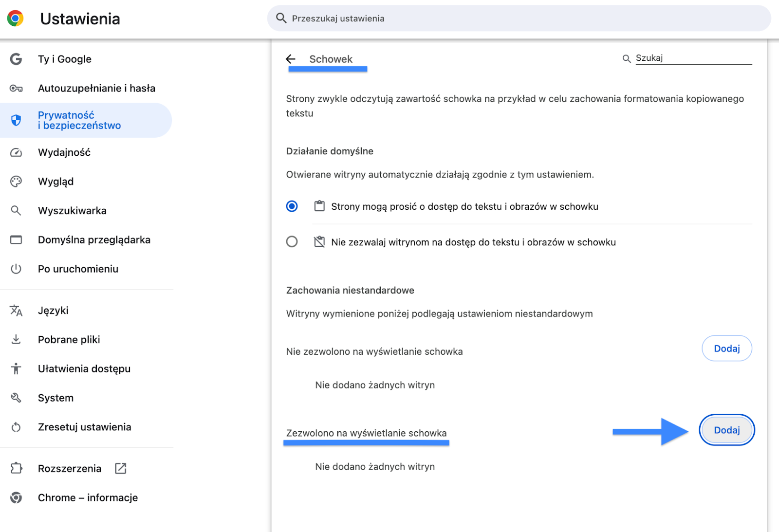Image resolution: width=779 pixels, height=532 pixels.
Task: Click the Google G icon in sidebar
Action: [x=16, y=59]
